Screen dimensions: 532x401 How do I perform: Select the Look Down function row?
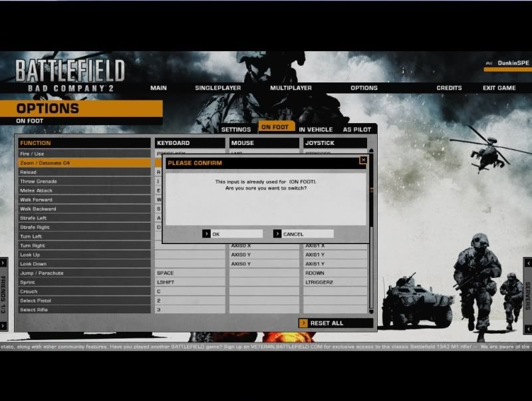coord(84,263)
